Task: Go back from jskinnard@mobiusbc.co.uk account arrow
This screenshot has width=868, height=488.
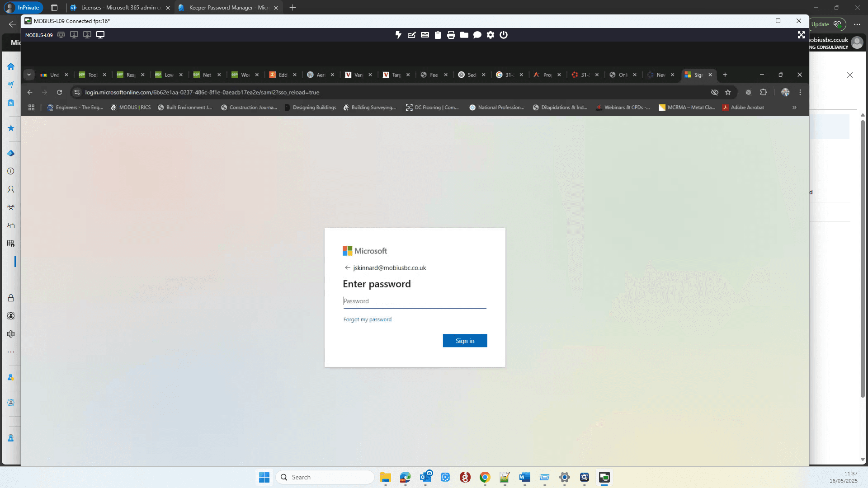Action: [347, 267]
